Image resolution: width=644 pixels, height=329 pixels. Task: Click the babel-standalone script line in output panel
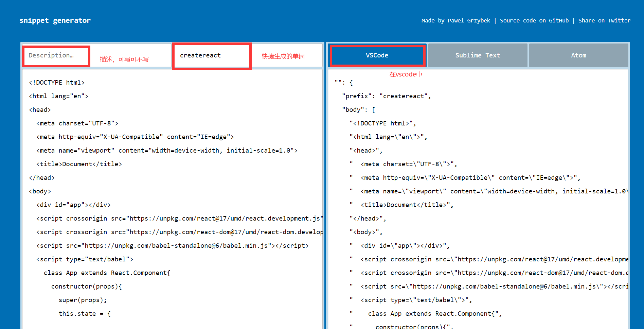[x=489, y=287]
